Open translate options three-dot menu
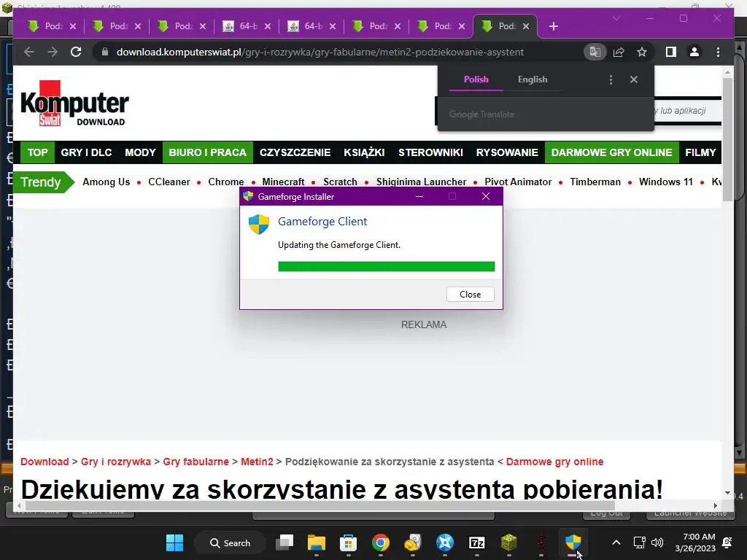The width and height of the screenshot is (747, 560). (x=611, y=79)
